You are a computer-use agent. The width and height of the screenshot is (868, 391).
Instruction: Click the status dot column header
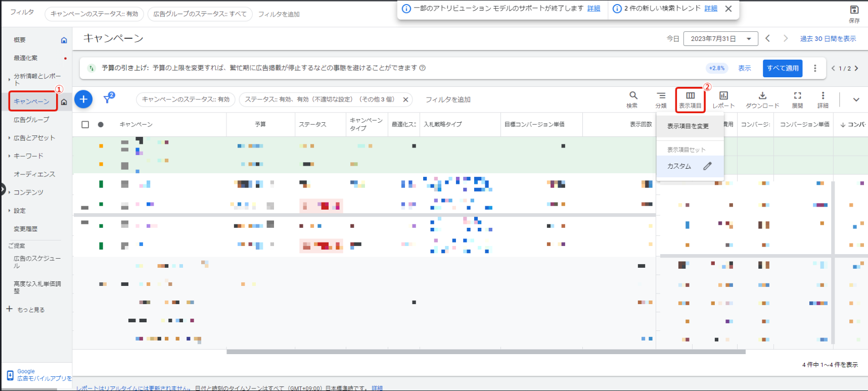[x=101, y=124]
